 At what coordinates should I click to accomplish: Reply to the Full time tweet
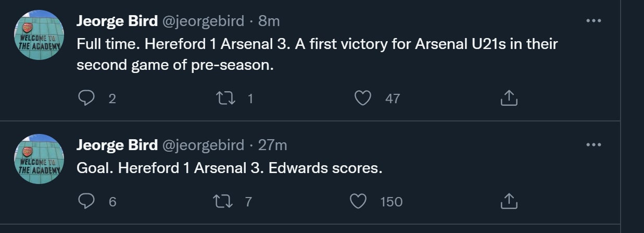pyautogui.click(x=85, y=98)
